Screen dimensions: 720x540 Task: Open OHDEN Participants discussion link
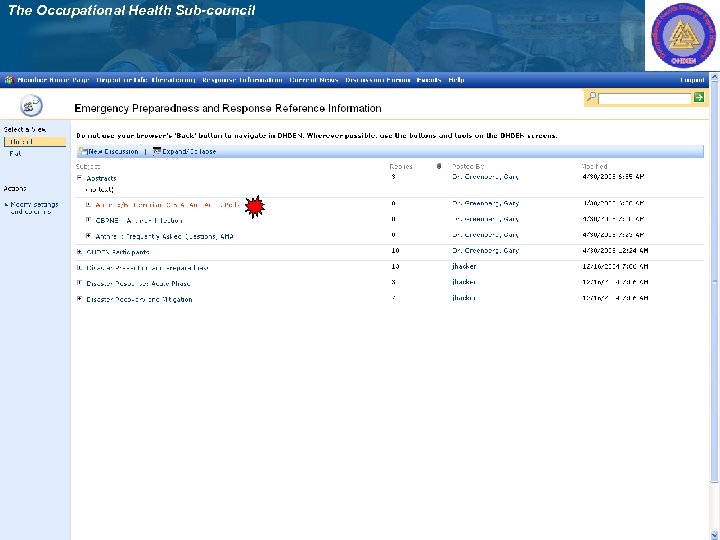[x=118, y=252]
